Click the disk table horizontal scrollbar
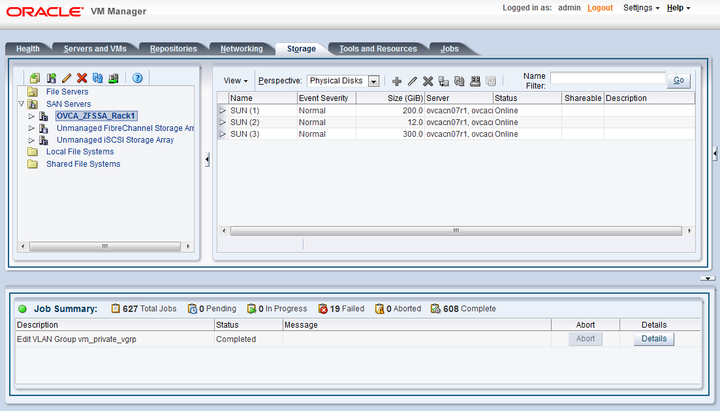Screen dimensions: 720x411 click(456, 231)
